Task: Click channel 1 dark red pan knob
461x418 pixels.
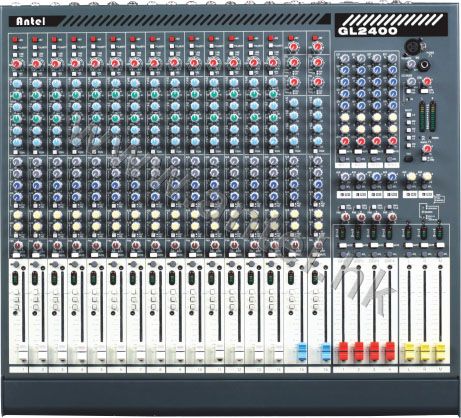Action: [18, 246]
